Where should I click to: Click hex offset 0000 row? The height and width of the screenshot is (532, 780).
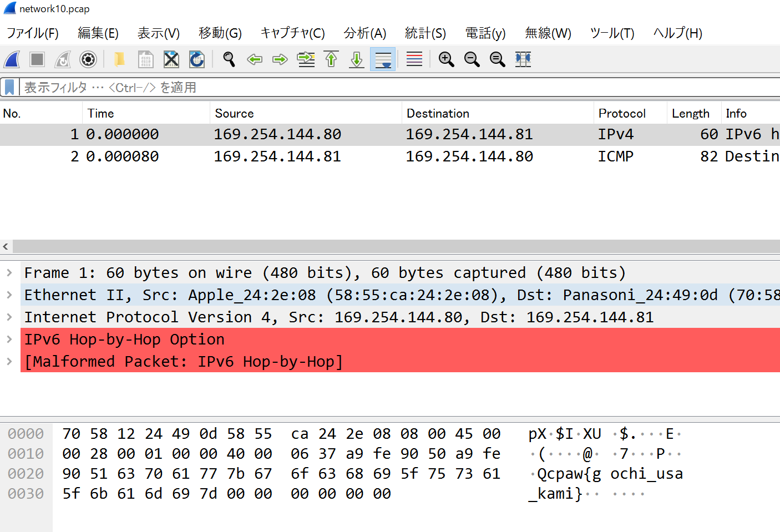(26, 434)
